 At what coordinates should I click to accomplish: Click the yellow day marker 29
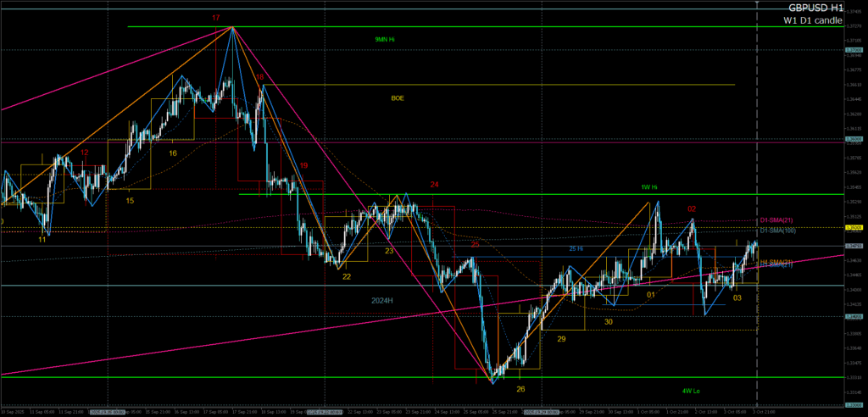(x=561, y=338)
